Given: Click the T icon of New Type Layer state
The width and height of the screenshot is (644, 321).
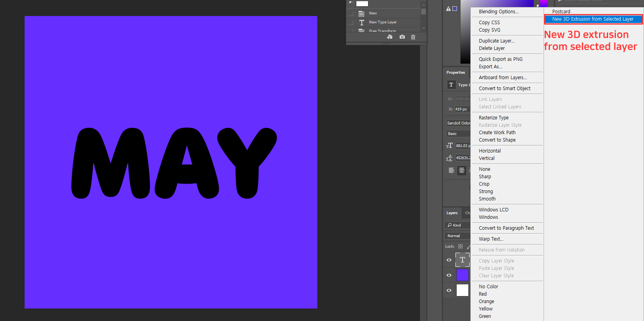Looking at the screenshot, I should [x=362, y=23].
